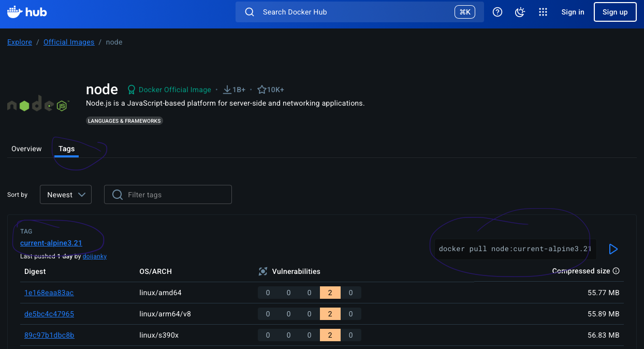Open digest 1e168eaa83ac link
This screenshot has width=644, height=349.
(49, 293)
